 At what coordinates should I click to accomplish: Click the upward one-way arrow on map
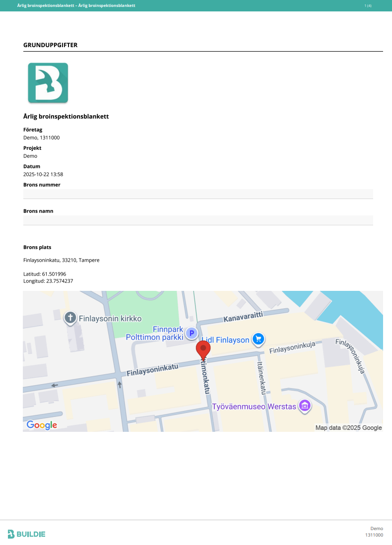click(x=120, y=384)
